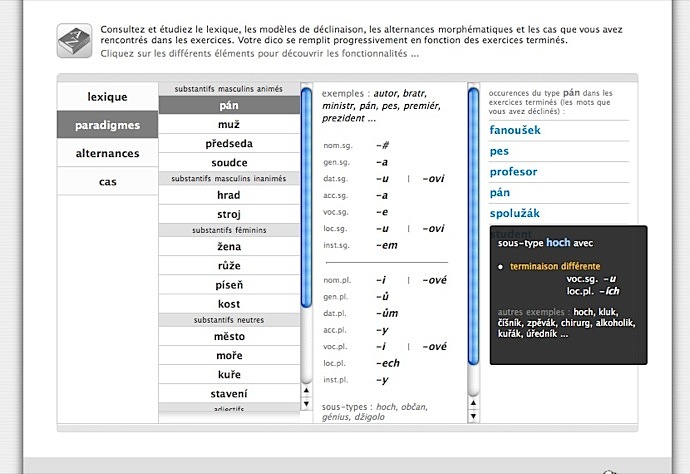Click the voc.sg. case label in the table

click(x=336, y=212)
